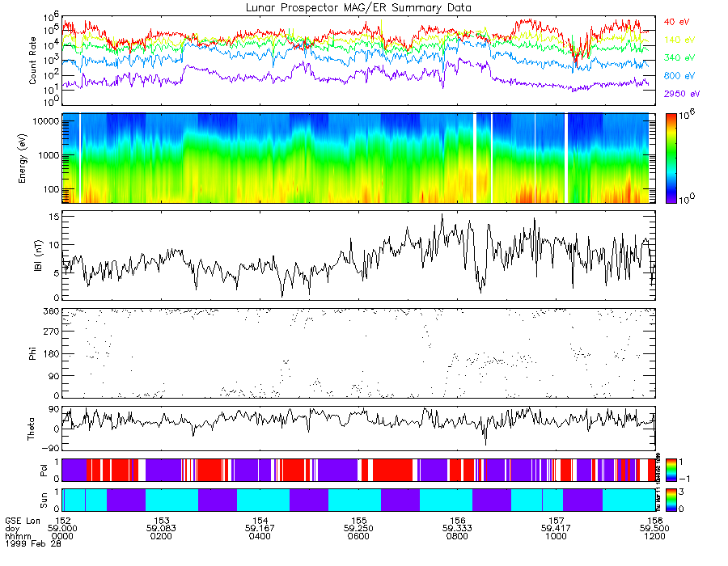Click time label '0800'
Screen dimensions: 728x566
[457, 536]
